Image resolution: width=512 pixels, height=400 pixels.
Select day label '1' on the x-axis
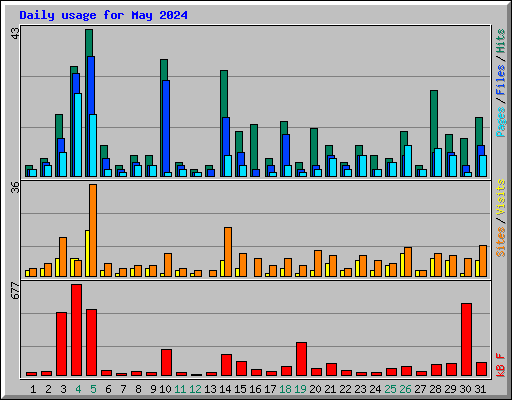pyautogui.click(x=33, y=389)
